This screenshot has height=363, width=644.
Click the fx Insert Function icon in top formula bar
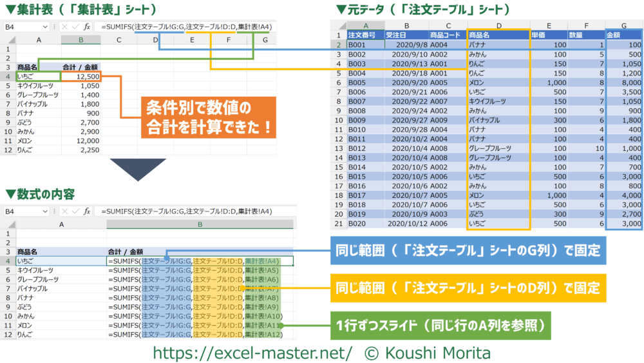point(86,27)
